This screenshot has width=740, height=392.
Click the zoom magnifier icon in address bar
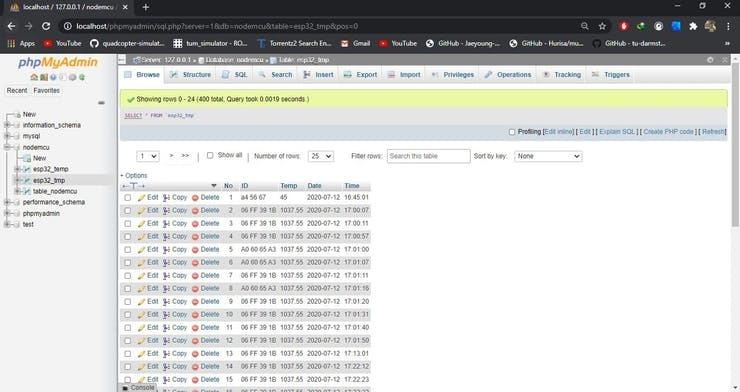tap(584, 26)
